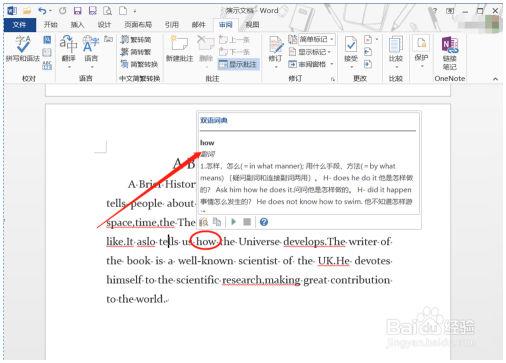Click the misspelled word "aslo"
Screen dimensions: 506x363
[x=146, y=242]
